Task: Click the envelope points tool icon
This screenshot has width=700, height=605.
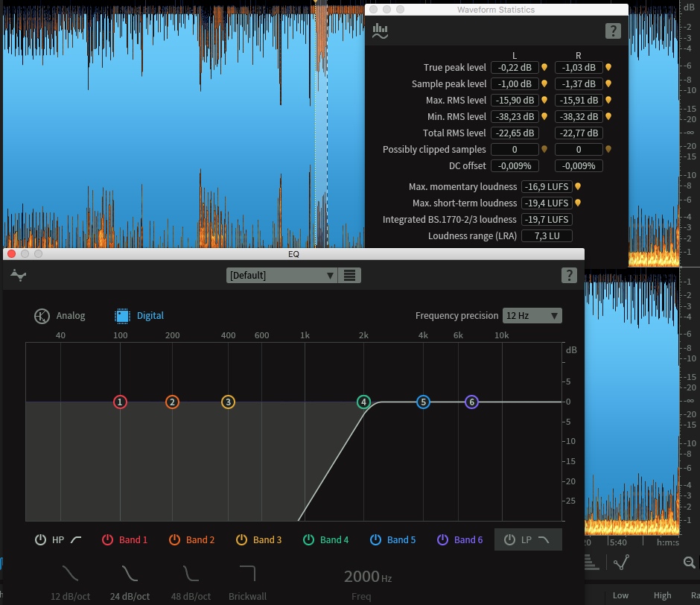Action: click(x=621, y=562)
